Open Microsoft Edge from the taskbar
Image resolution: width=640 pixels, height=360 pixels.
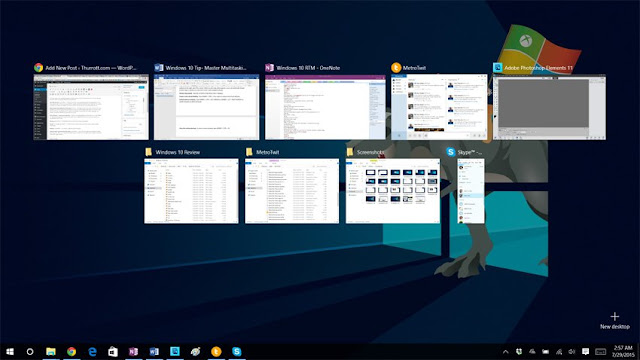(92, 351)
